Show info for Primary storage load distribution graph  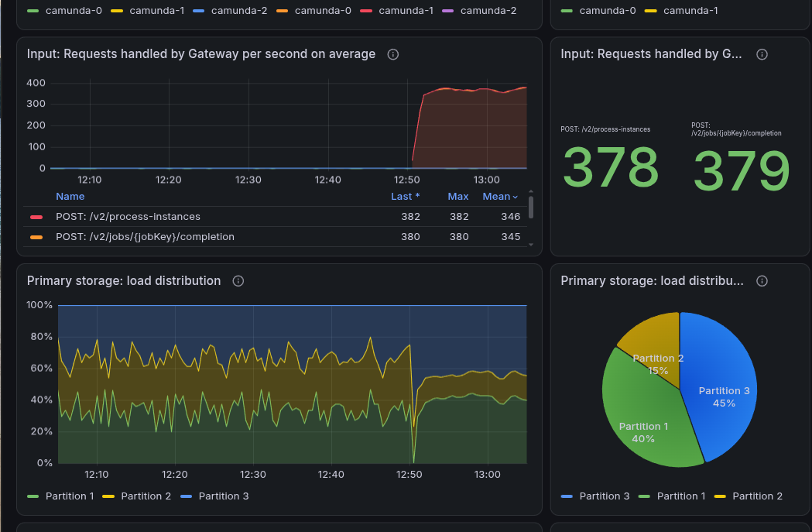(x=238, y=281)
